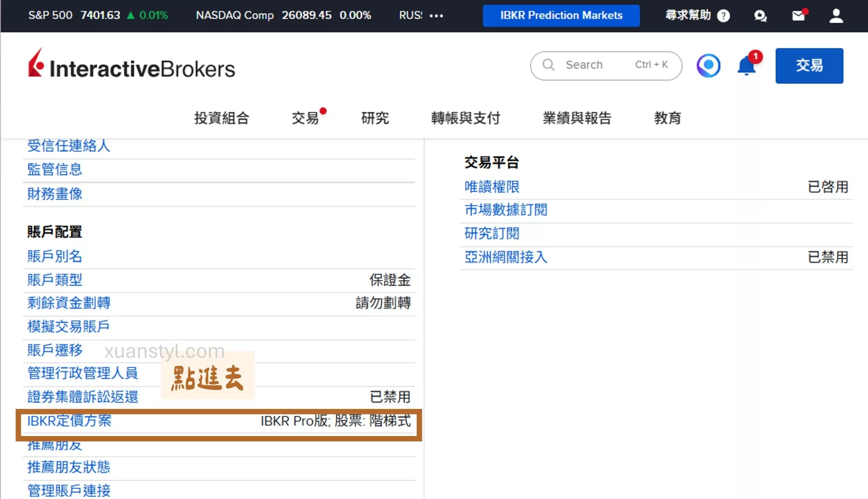Click the blue 交易 button
868x499 pixels.
tap(809, 66)
